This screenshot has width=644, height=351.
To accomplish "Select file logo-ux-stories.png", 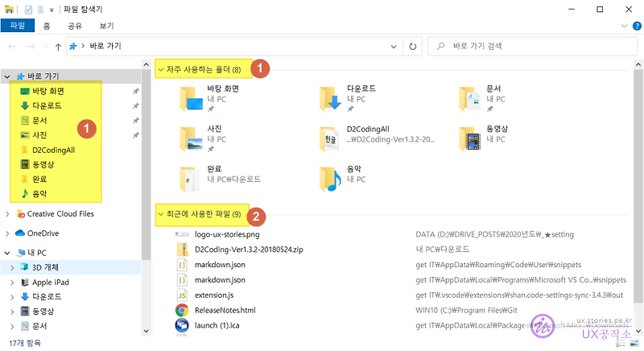I will click(x=227, y=234).
